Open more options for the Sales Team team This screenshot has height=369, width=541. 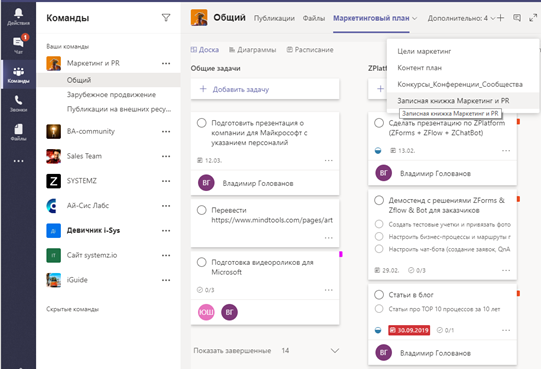point(166,156)
